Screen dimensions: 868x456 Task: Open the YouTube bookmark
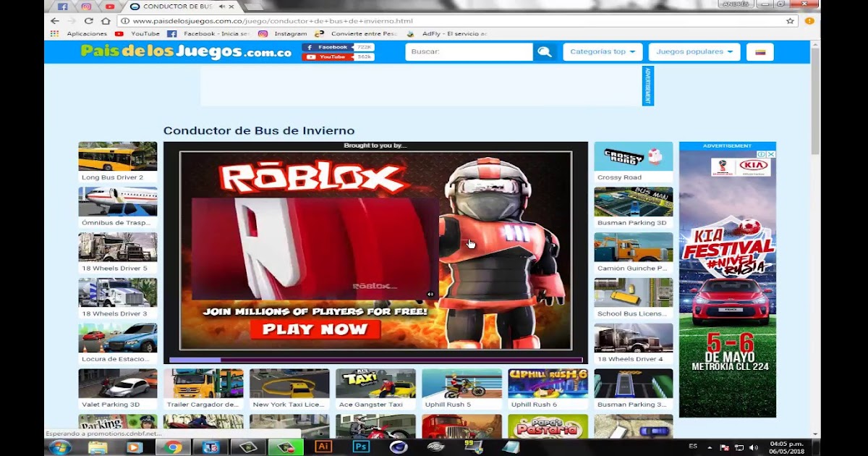click(x=137, y=34)
